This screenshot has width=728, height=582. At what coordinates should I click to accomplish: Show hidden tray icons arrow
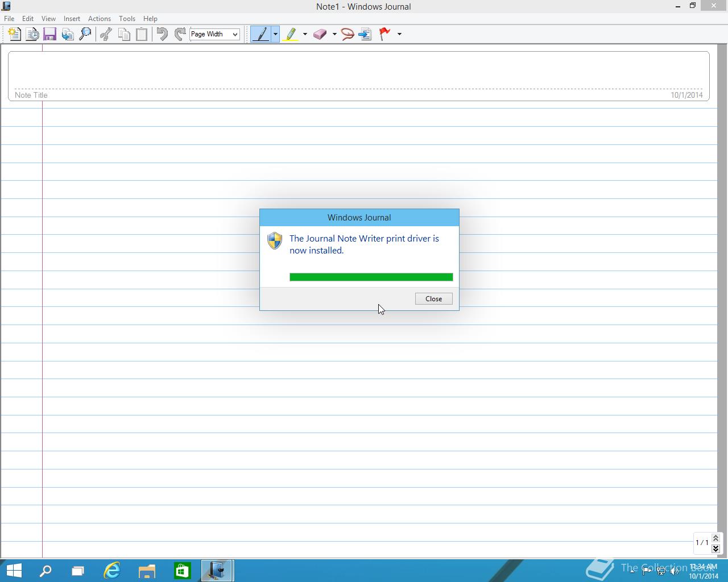[632, 571]
